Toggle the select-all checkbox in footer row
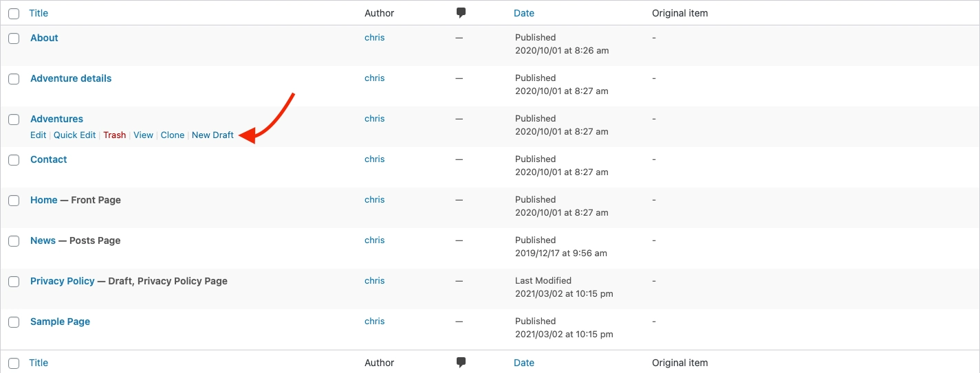Image resolution: width=980 pixels, height=373 pixels. click(x=14, y=363)
